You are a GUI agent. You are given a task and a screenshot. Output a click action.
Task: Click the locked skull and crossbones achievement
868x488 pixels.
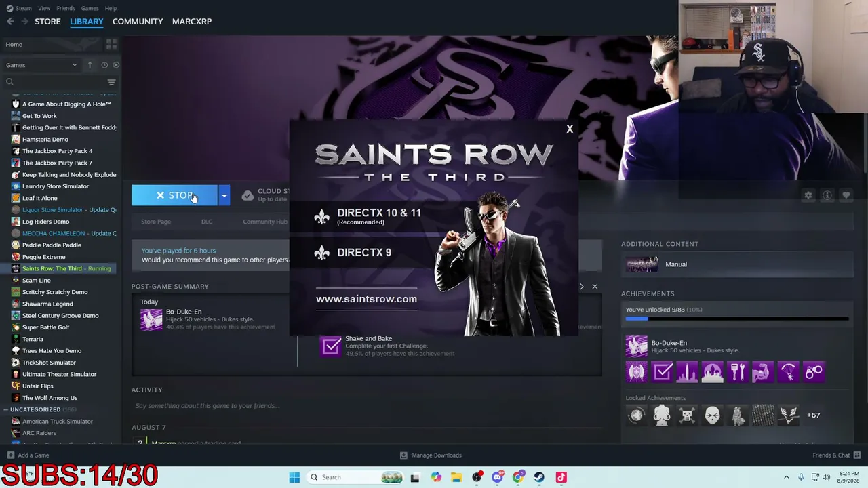(x=687, y=415)
